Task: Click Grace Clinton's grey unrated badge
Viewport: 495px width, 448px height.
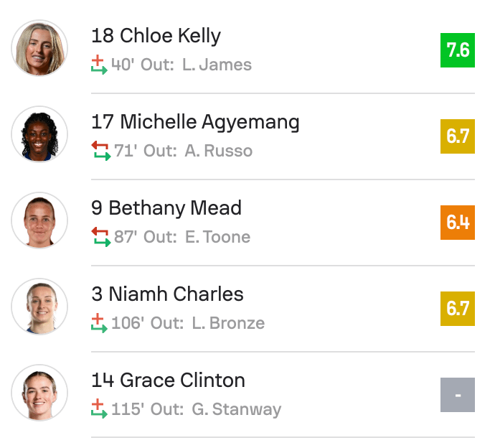Action: click(458, 394)
